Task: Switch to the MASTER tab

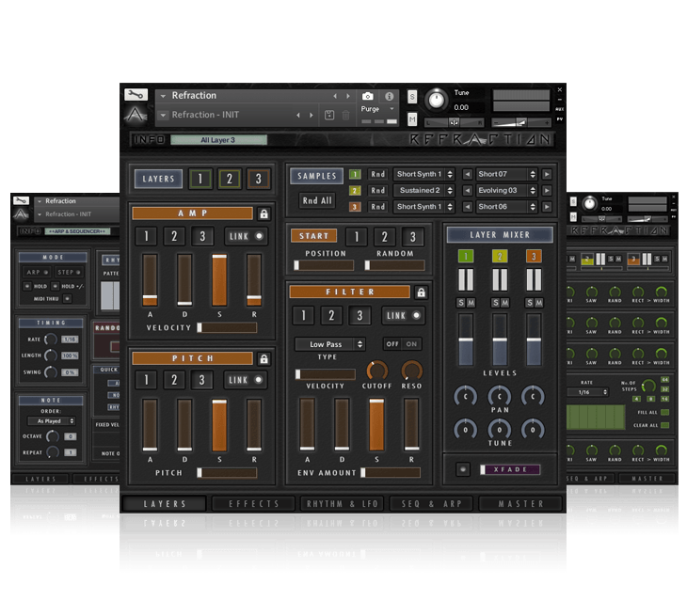Action: click(x=521, y=504)
